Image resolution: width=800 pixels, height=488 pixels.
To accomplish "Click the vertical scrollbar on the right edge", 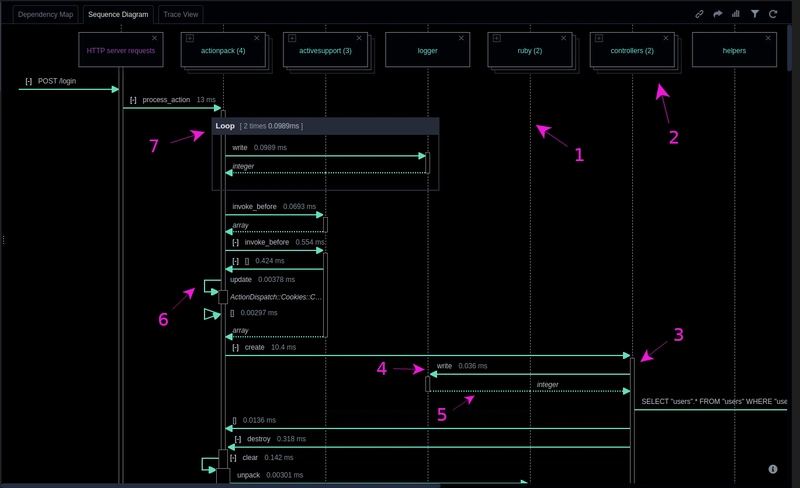I will [789, 48].
